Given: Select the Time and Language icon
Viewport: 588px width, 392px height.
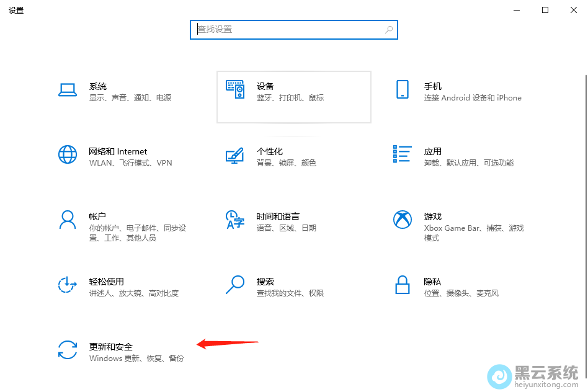Looking at the screenshot, I should point(234,220).
